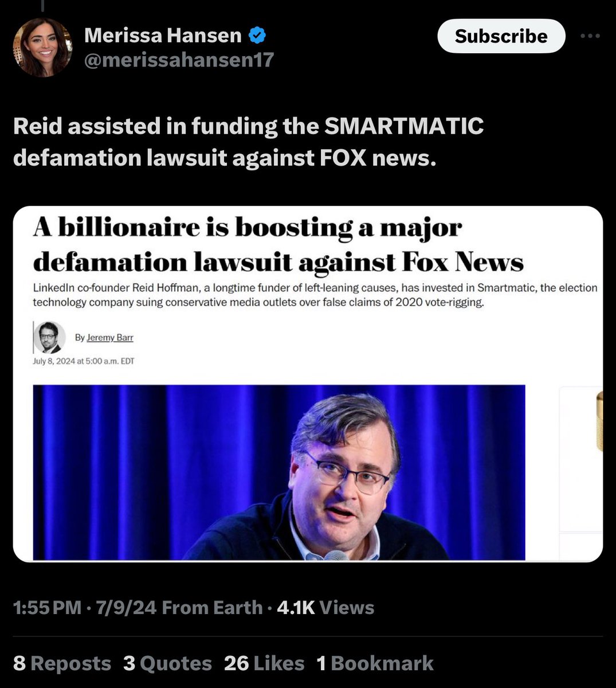Click the article subheading about Reid Hoffman
This screenshot has height=688, width=616.
[x=315, y=295]
